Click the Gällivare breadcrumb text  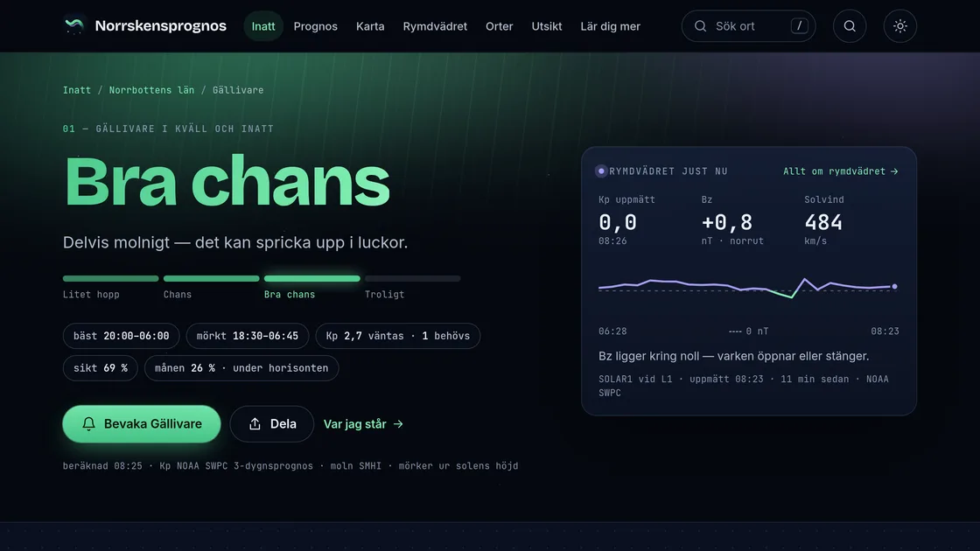(x=238, y=90)
